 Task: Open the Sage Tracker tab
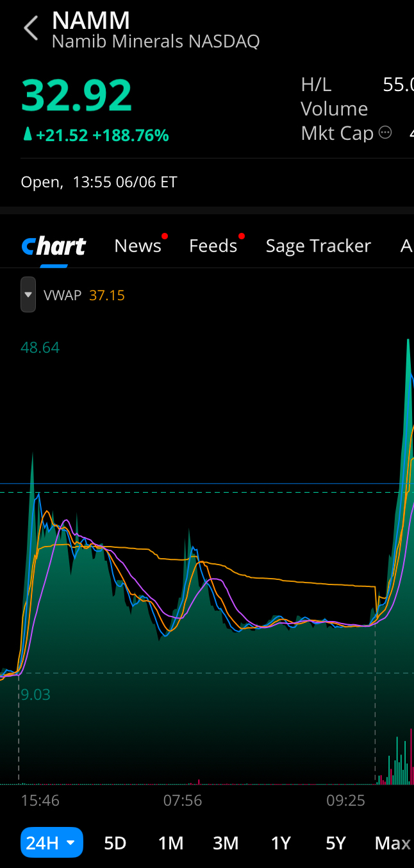[318, 246]
